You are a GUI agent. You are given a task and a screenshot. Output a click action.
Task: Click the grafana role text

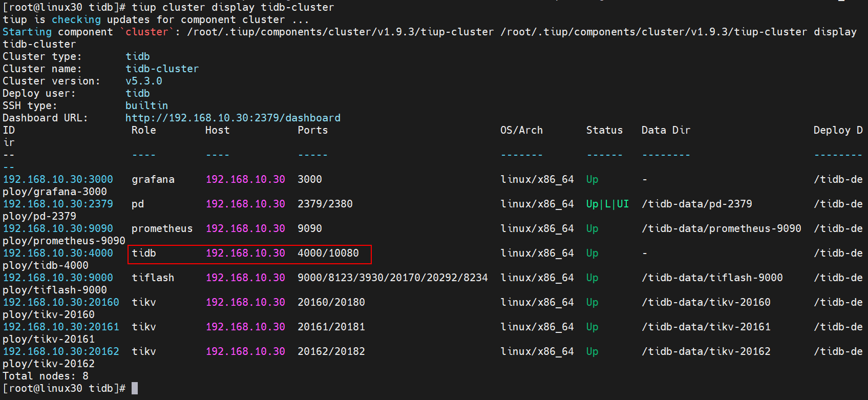(x=153, y=179)
